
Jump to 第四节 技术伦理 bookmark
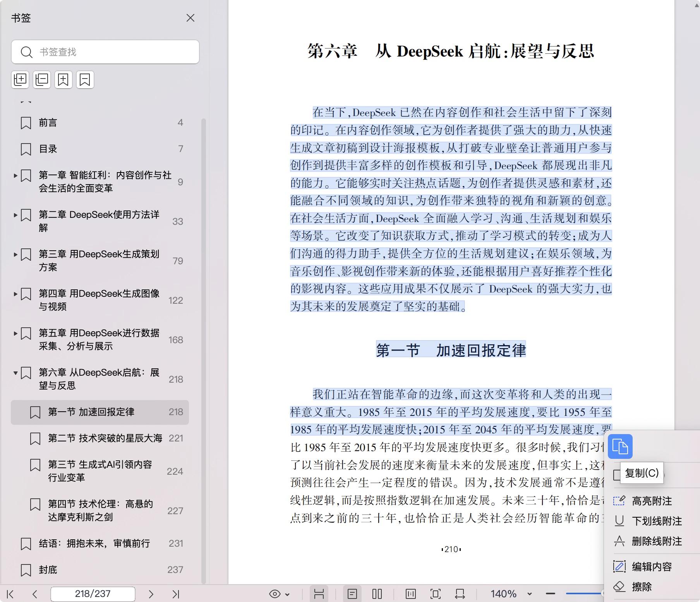coord(100,510)
